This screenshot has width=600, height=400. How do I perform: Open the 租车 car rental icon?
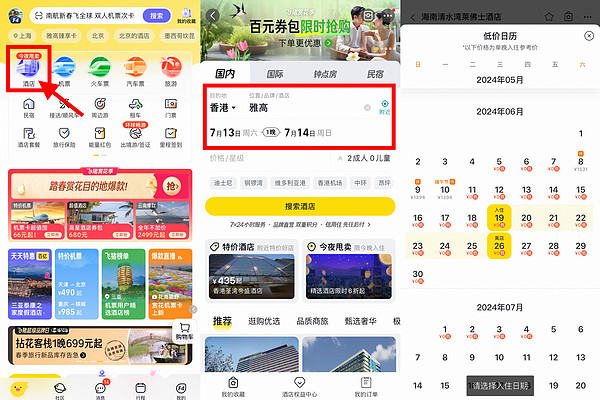pyautogui.click(x=135, y=108)
